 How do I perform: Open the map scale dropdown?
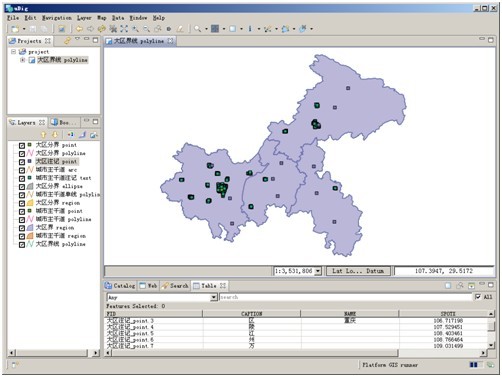point(318,271)
